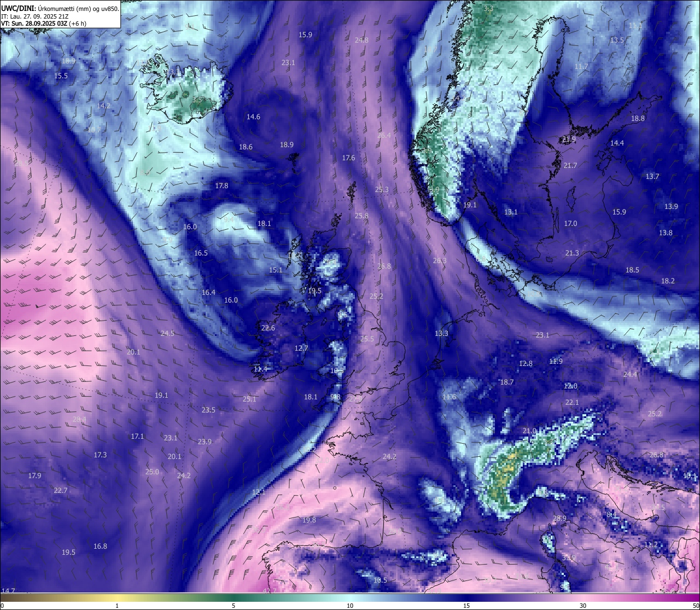Click the map value '17.0'
Screen dimensions: 700x610
[x=570, y=224]
